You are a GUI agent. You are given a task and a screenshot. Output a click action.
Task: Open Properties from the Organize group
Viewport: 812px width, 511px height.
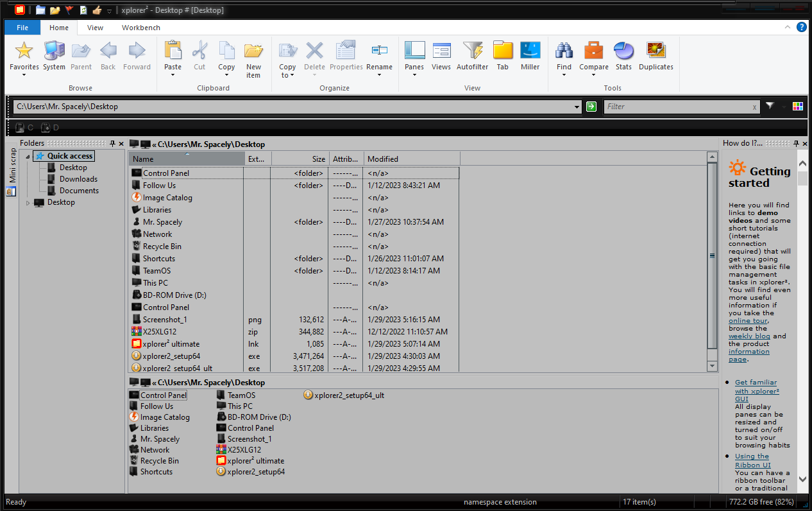click(346, 55)
